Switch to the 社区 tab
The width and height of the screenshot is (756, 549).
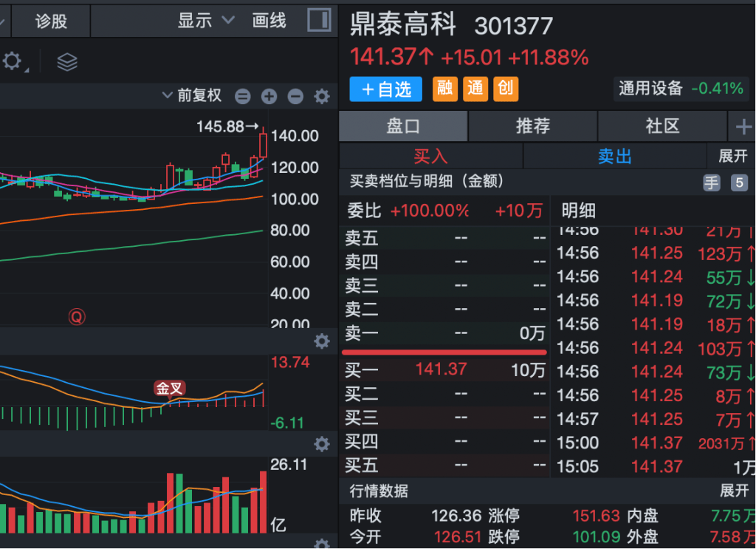(661, 126)
